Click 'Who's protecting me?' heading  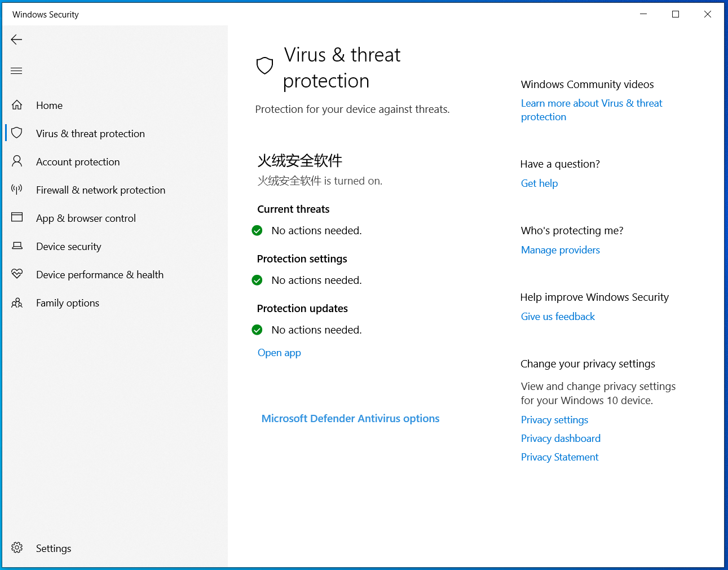[x=572, y=231]
